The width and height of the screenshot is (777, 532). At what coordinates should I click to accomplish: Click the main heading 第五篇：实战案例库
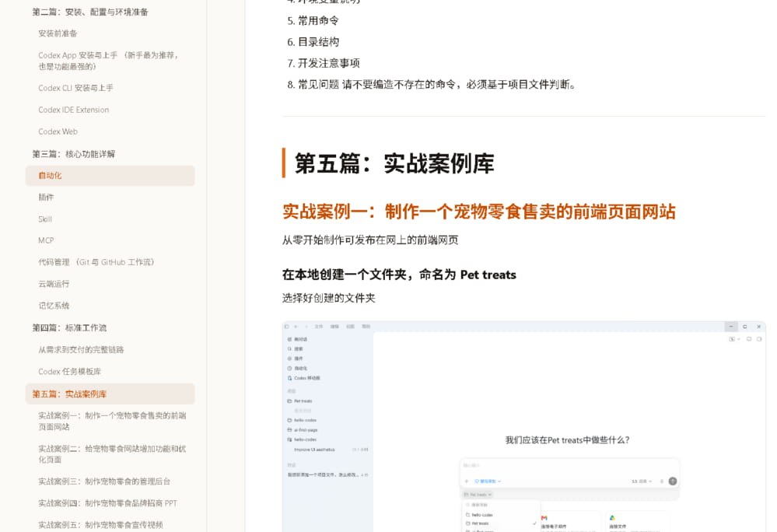pos(394,163)
